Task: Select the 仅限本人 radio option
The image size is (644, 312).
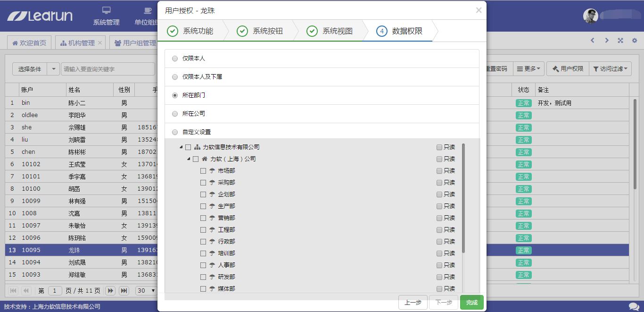Action: click(x=175, y=59)
